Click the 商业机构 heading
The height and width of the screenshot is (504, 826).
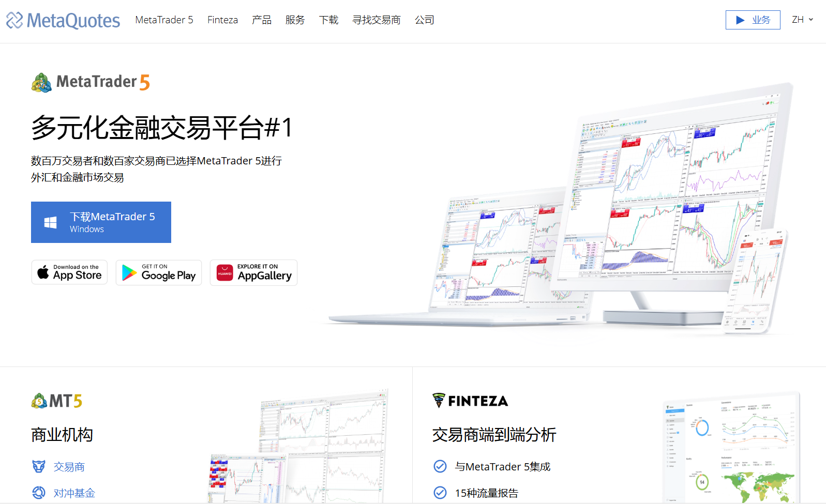coord(62,435)
